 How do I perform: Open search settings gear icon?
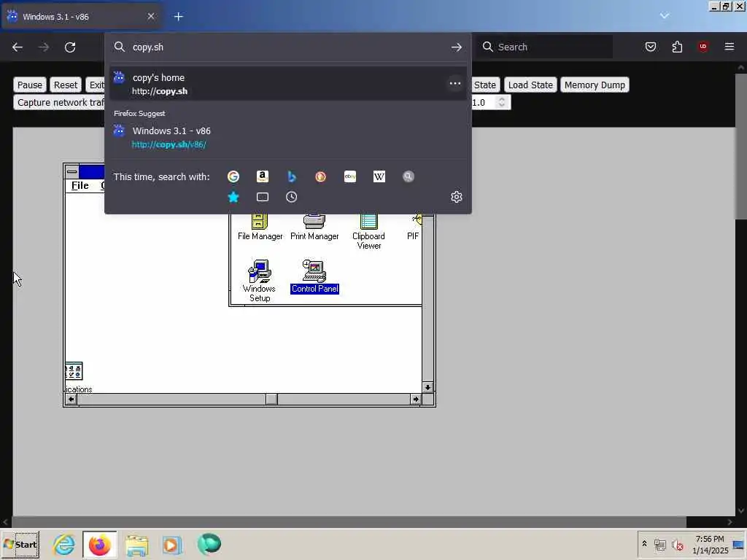tap(457, 197)
